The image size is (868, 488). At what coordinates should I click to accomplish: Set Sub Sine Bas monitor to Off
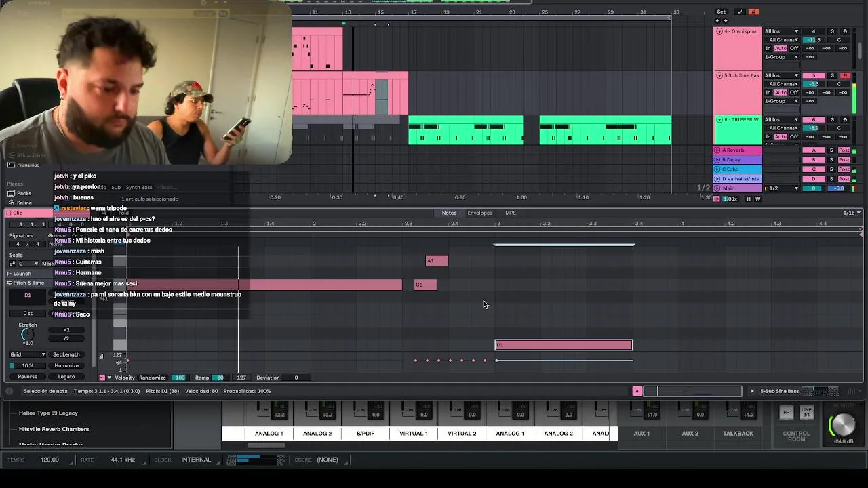pyautogui.click(x=794, y=92)
